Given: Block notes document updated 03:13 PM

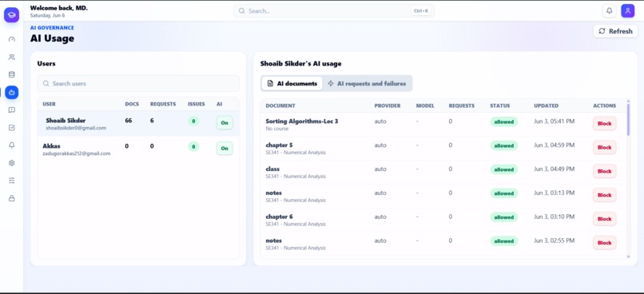Looking at the screenshot, I should (x=604, y=195).
